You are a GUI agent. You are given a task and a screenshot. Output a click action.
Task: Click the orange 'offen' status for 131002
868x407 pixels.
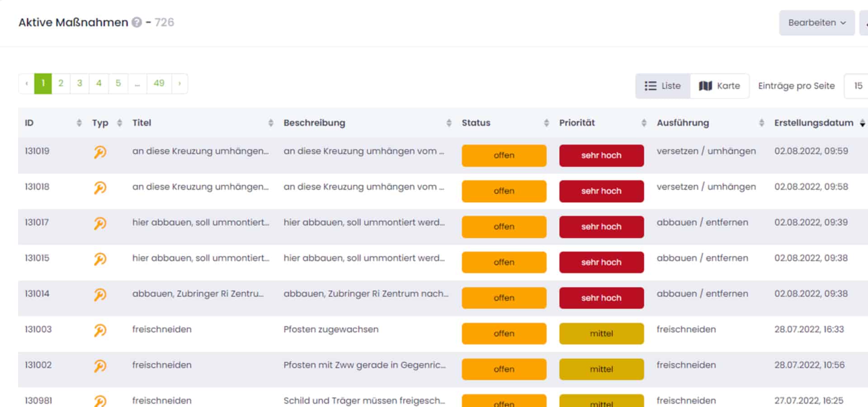(x=504, y=369)
